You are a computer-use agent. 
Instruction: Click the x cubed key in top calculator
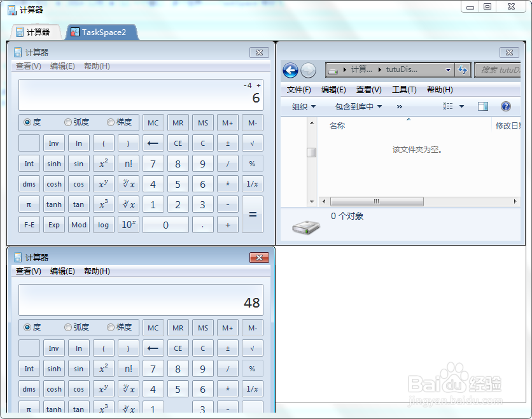coord(104,204)
